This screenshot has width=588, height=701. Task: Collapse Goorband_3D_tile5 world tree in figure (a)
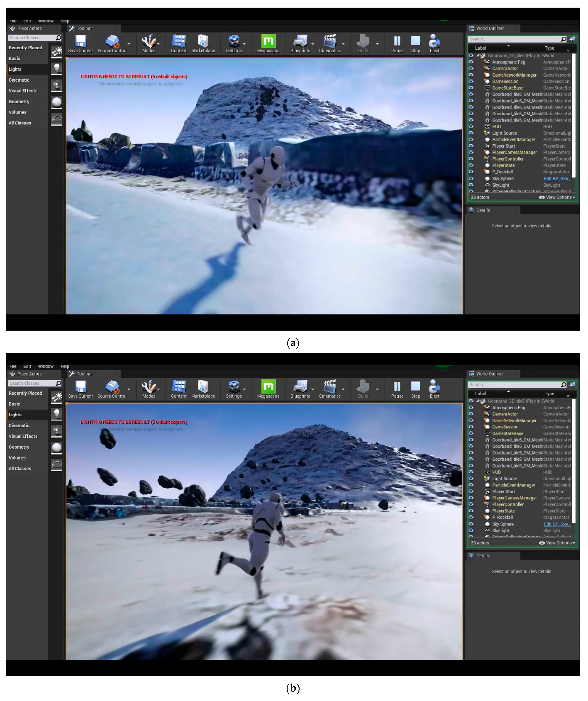click(478, 56)
